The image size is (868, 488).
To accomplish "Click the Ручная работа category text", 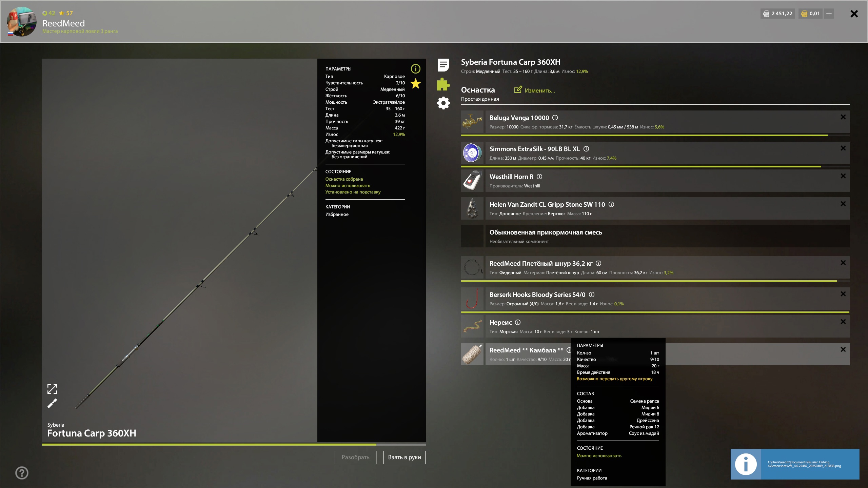I will tap(592, 478).
